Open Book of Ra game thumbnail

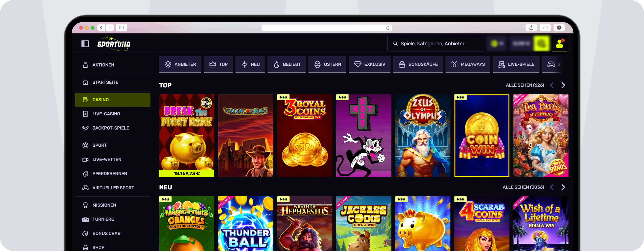(x=246, y=135)
